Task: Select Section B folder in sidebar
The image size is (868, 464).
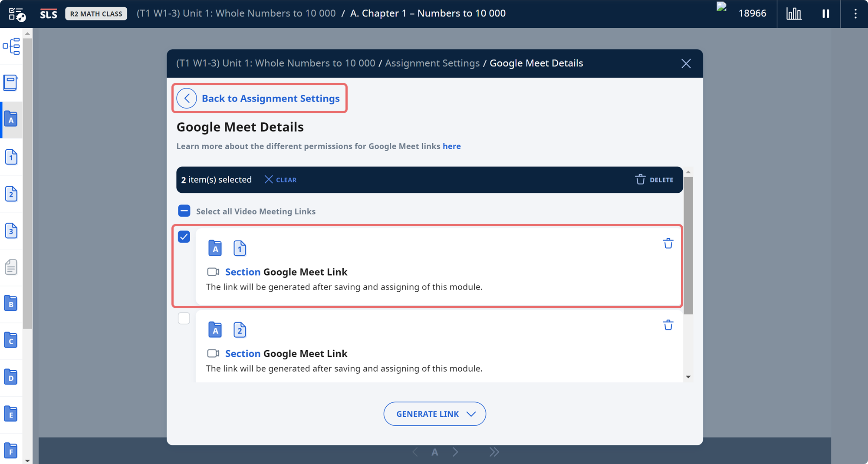Action: coord(11,303)
